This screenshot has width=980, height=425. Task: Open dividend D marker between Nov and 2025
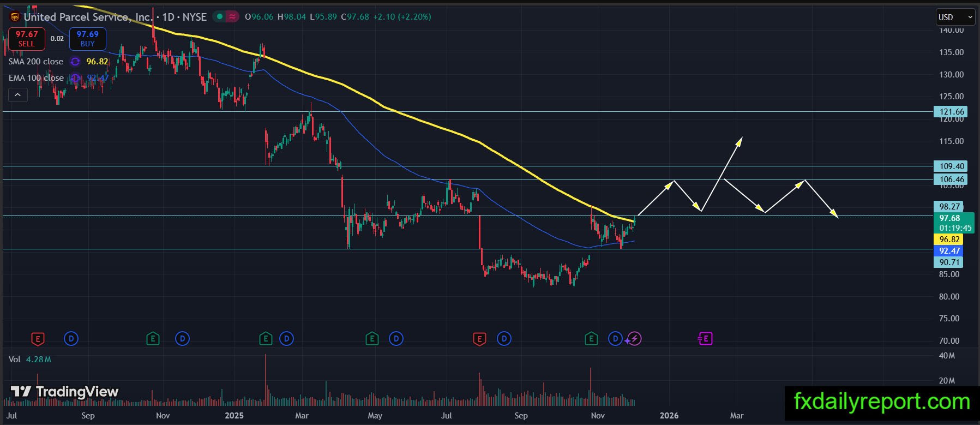point(182,339)
